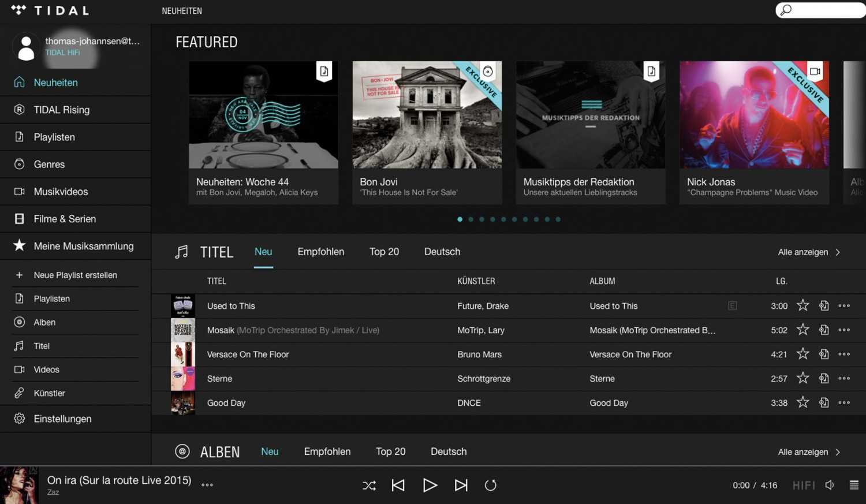866x504 pixels.
Task: Expand all titles via Alle anzeigen
Action: [809, 252]
